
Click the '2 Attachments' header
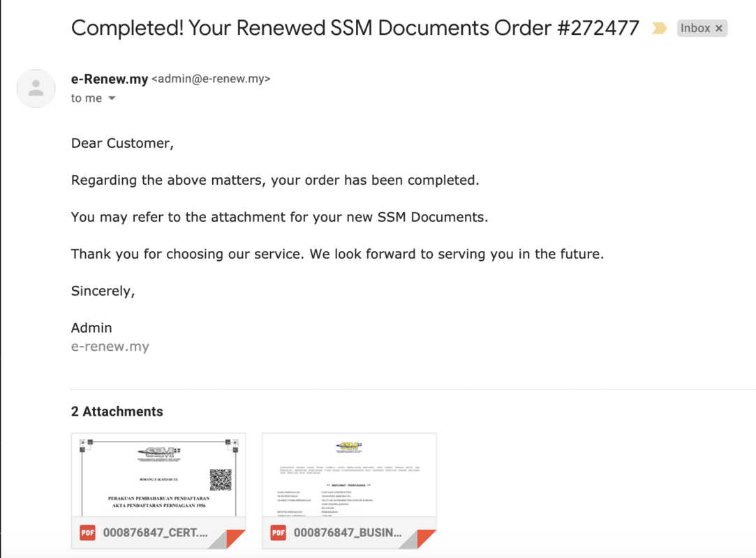point(117,412)
